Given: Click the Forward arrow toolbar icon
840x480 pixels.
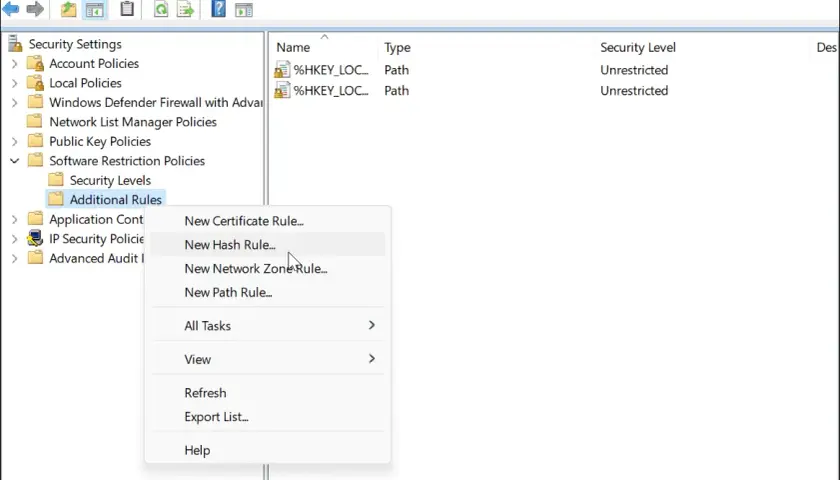Looking at the screenshot, I should click(x=35, y=9).
